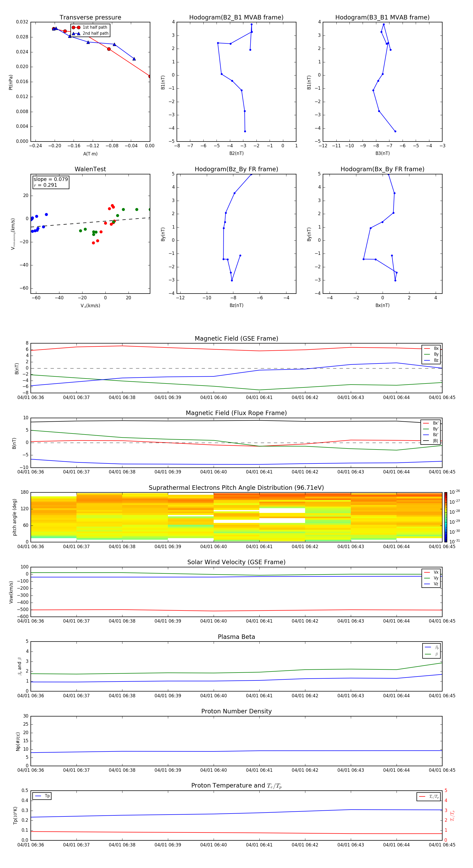Click the "slope = 0.079" annotation
Viewport: 473px width, 868px height.
pos(51,179)
